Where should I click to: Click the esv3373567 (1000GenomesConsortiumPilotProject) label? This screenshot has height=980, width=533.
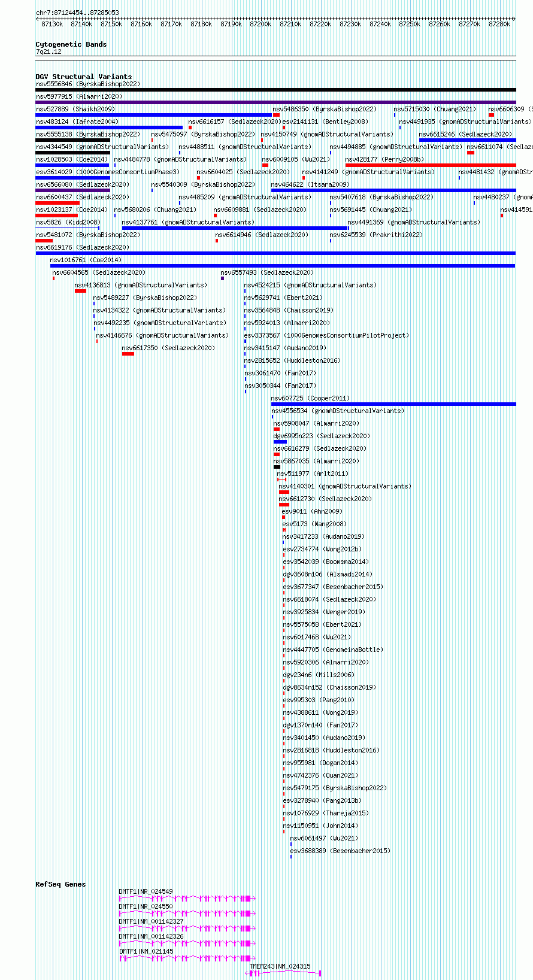click(x=327, y=335)
